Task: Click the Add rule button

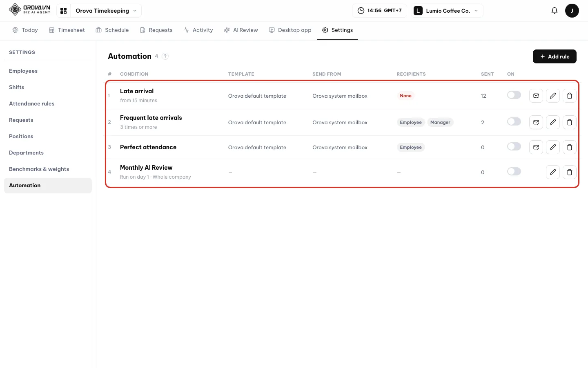Action: pyautogui.click(x=555, y=56)
